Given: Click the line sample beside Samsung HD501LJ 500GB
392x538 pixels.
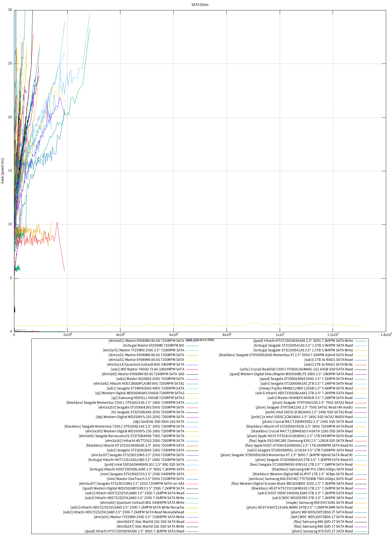Looking at the screenshot, I should 192,398.
